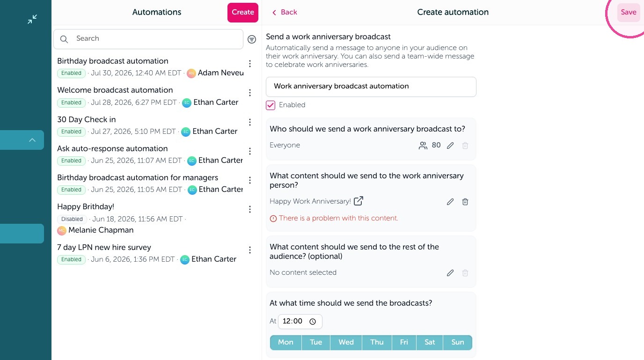Screen dimensions: 644x360
Task: Uncheck the Enabled checkbox
Action: tap(271, 105)
